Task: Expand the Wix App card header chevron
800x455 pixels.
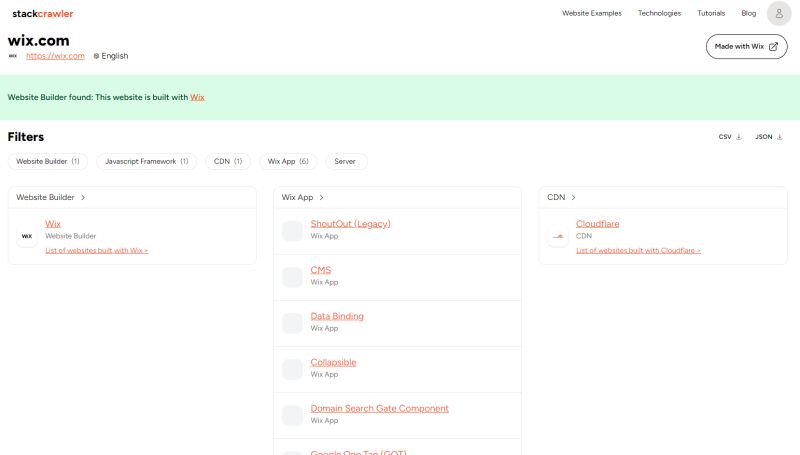Action: click(x=321, y=197)
